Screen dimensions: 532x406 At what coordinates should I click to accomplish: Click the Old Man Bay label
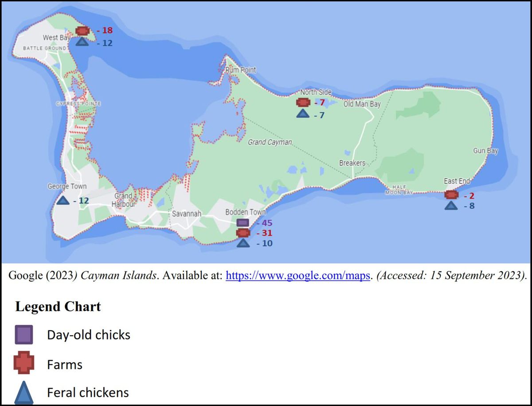coord(362,105)
